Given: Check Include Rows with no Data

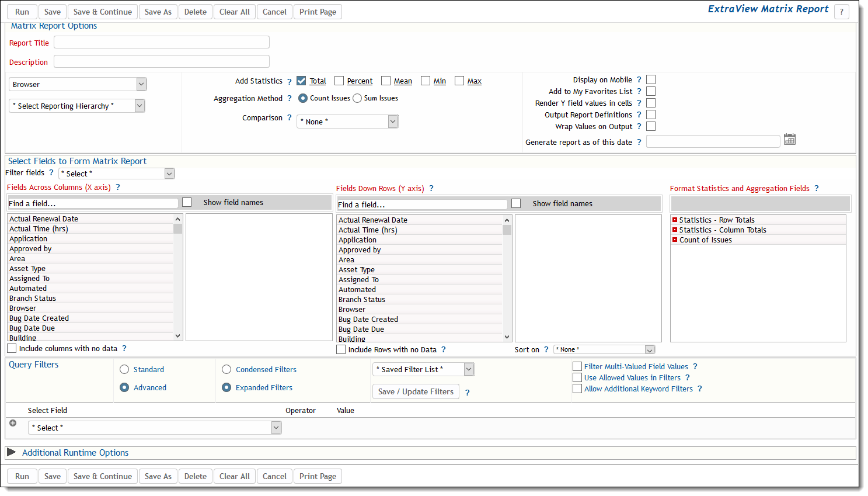Looking at the screenshot, I should [x=341, y=349].
